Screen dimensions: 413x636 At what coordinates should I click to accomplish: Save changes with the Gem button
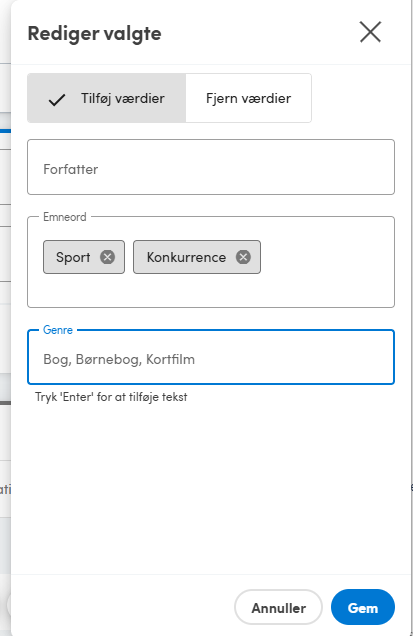click(363, 607)
